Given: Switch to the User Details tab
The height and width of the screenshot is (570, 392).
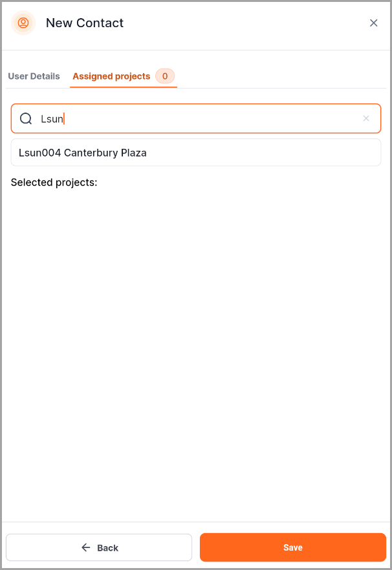Looking at the screenshot, I should coord(34,76).
